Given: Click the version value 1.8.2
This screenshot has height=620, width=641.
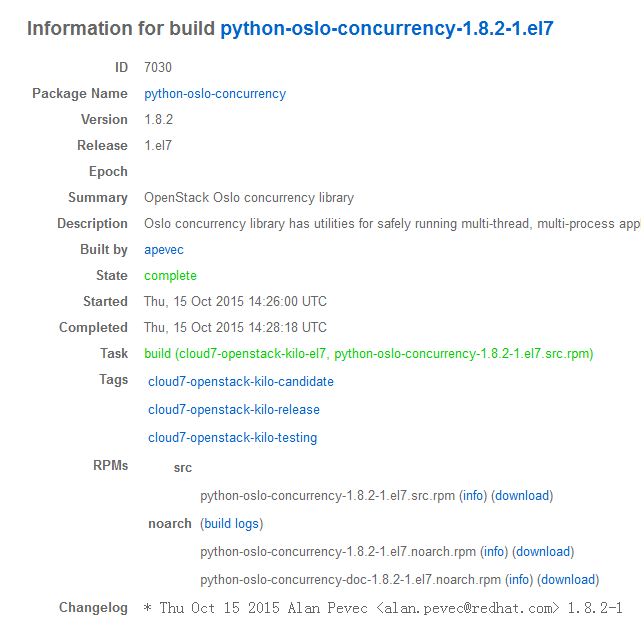Looking at the screenshot, I should [x=159, y=119].
